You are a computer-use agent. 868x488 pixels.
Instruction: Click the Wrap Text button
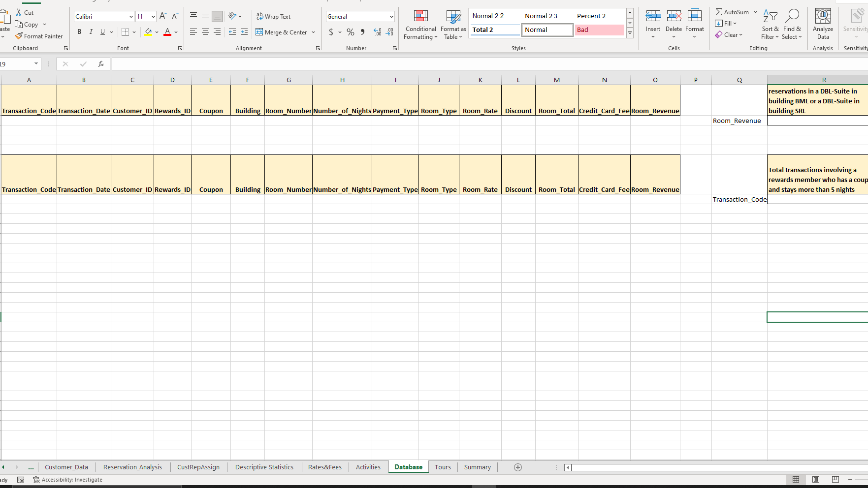[274, 16]
